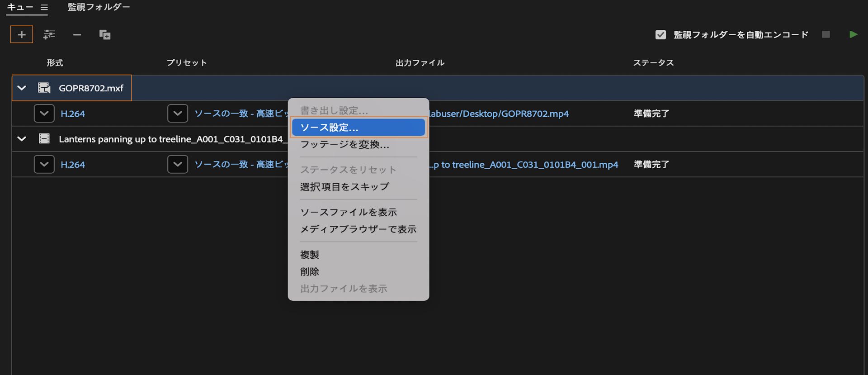Click 準備完了 status for GOPR8702 output
This screenshot has width=868, height=375.
[x=651, y=114]
